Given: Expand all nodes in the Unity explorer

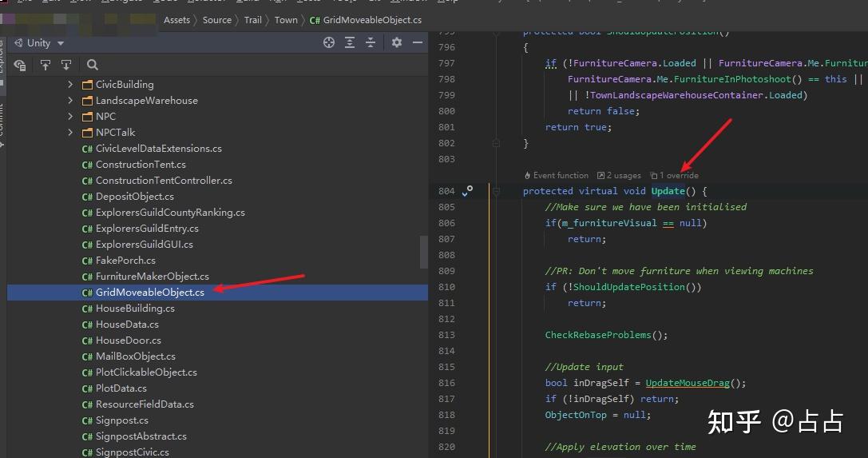Looking at the screenshot, I should (350, 43).
